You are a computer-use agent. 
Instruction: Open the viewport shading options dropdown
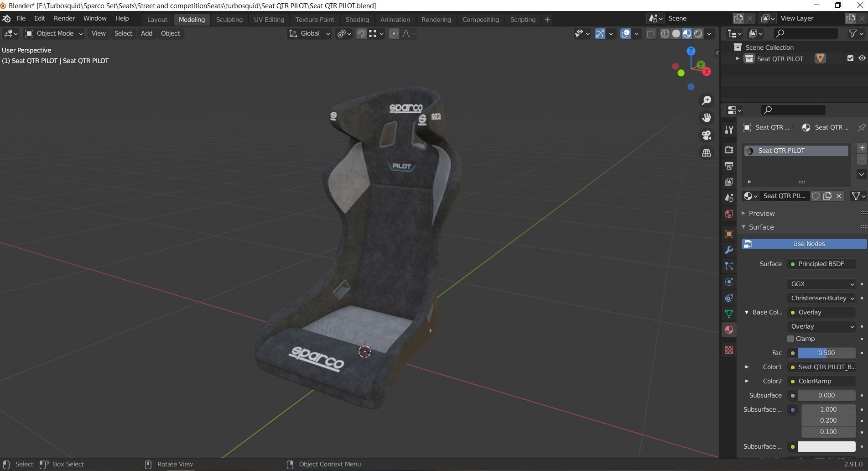click(709, 33)
